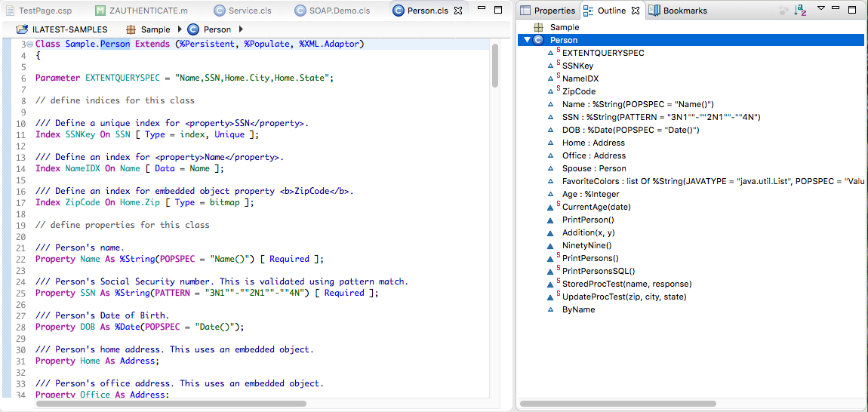Click the PrintPerson() method icon

tap(551, 220)
